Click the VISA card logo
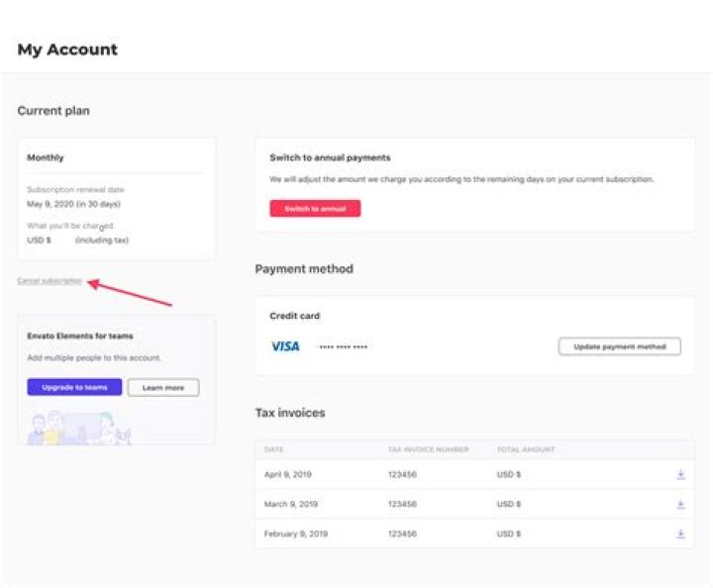 click(x=285, y=346)
